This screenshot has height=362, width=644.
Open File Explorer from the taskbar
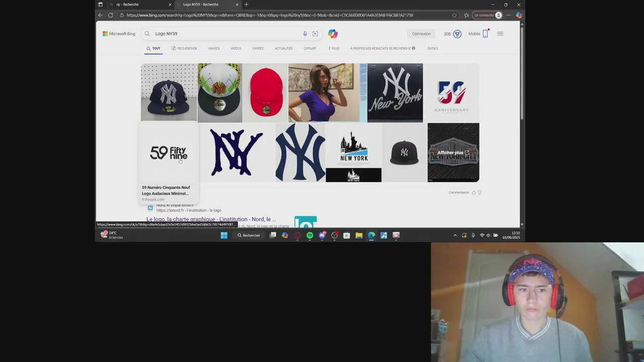pyautogui.click(x=359, y=235)
